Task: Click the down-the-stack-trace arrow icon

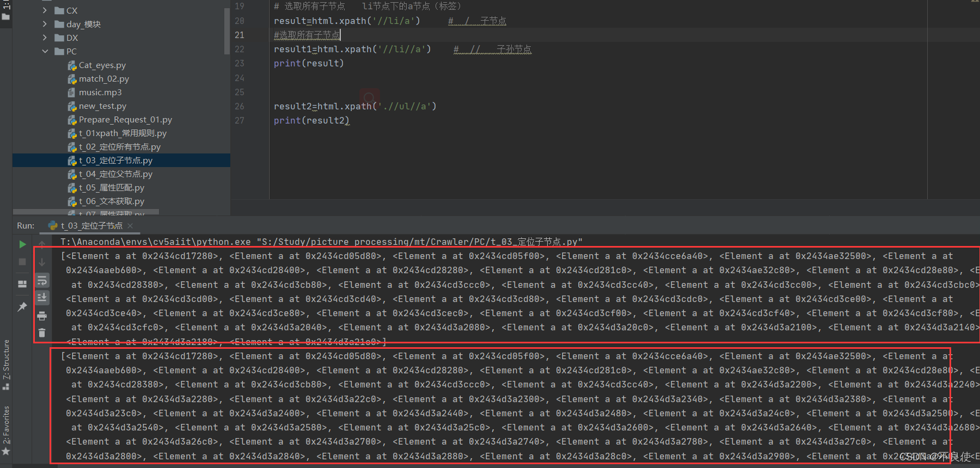Action: click(42, 262)
